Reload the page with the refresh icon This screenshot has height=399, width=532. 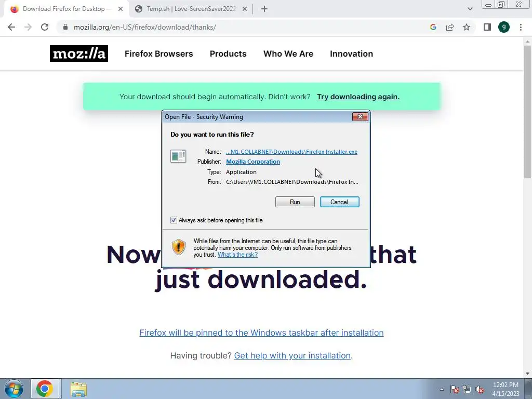[45, 27]
